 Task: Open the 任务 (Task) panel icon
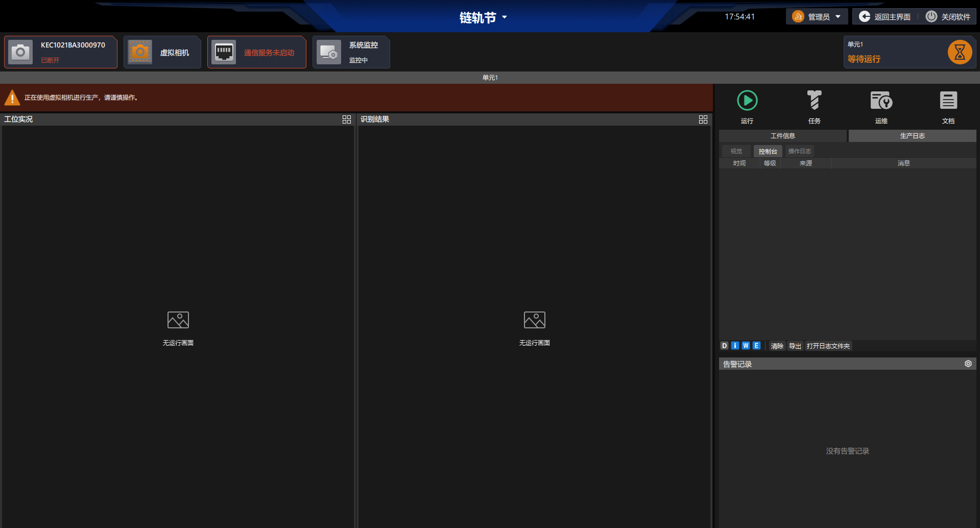814,101
